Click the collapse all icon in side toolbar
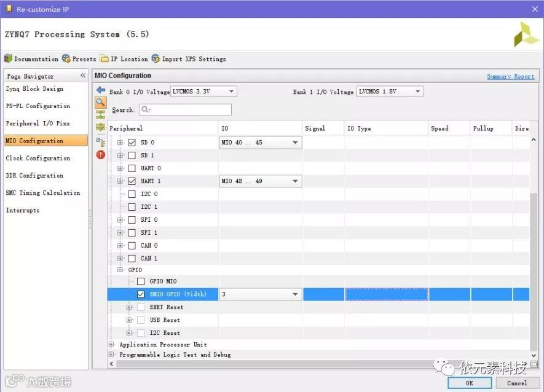This screenshot has width=544, height=392. [101, 114]
